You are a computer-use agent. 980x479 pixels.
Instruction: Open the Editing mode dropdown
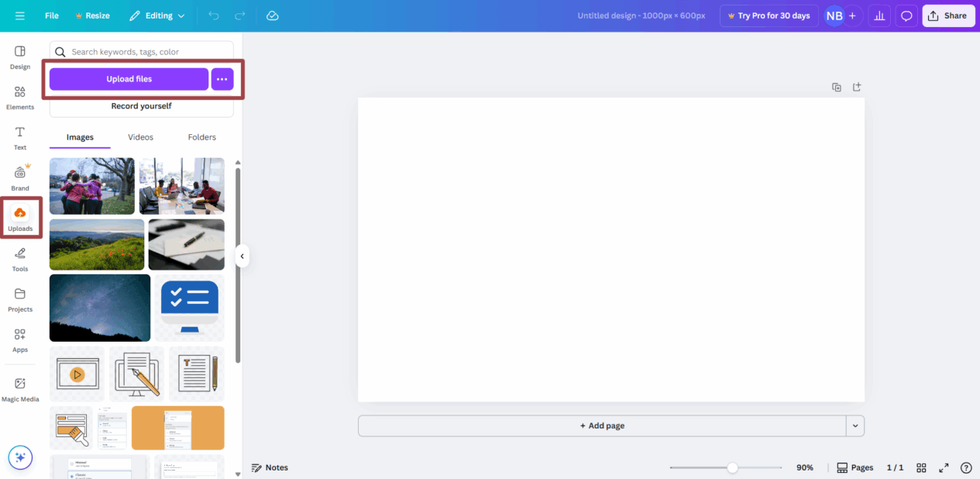[x=157, y=16]
